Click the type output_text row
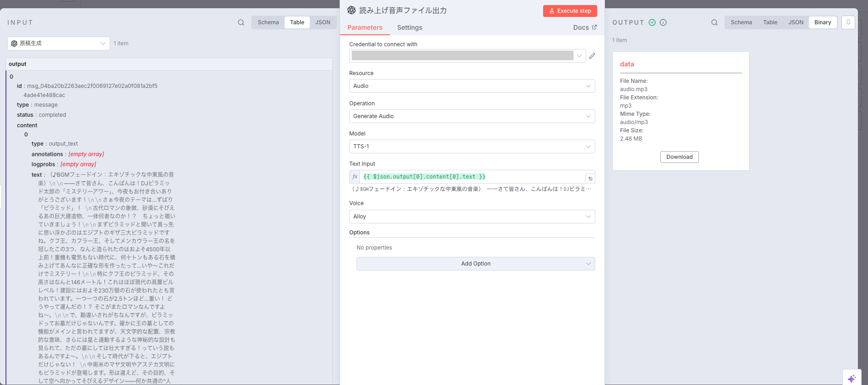The image size is (868, 385). tap(55, 144)
